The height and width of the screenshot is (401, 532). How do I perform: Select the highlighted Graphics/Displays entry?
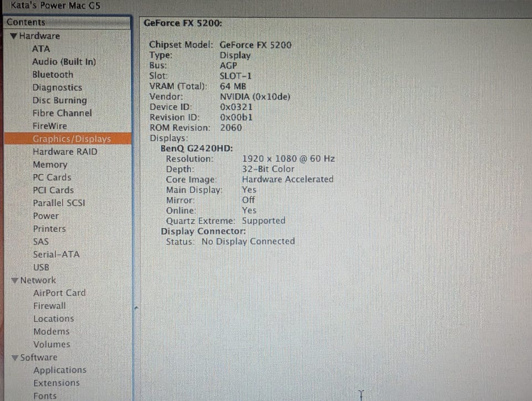click(x=68, y=139)
